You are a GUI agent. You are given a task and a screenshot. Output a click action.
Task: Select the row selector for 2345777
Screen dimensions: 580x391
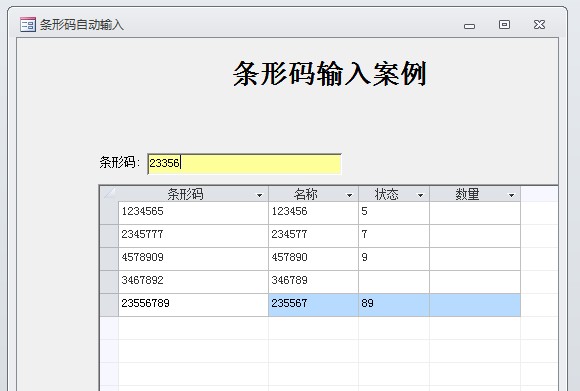click(109, 236)
